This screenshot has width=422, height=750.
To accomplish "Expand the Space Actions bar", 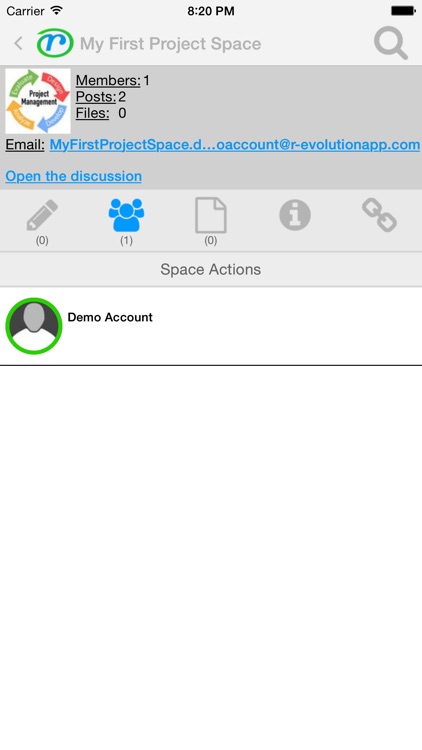I will (211, 269).
